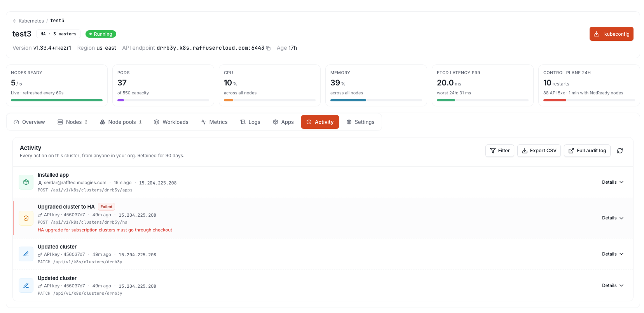Click the CPU usage orange bar
The height and width of the screenshot is (313, 644).
coord(229,100)
